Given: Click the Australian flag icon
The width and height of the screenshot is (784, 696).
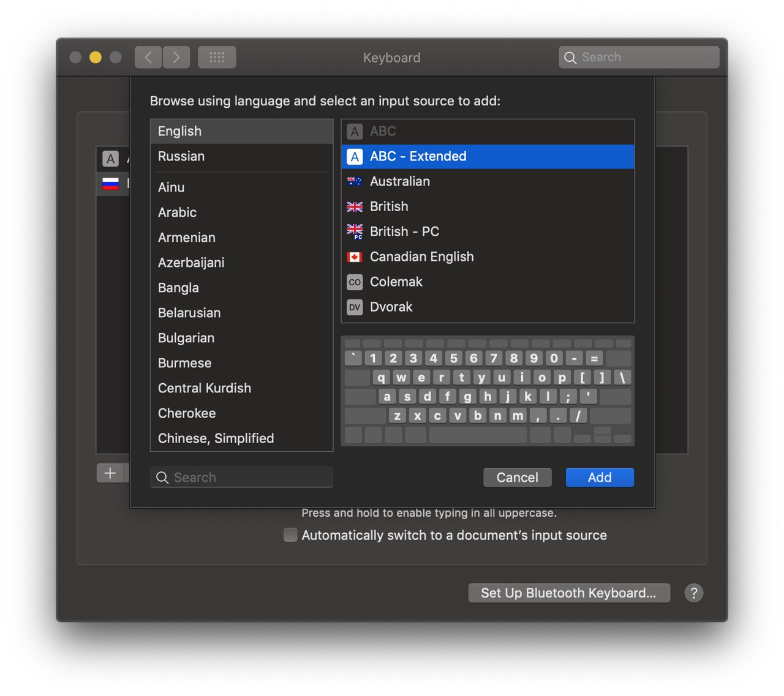Looking at the screenshot, I should pyautogui.click(x=355, y=182).
